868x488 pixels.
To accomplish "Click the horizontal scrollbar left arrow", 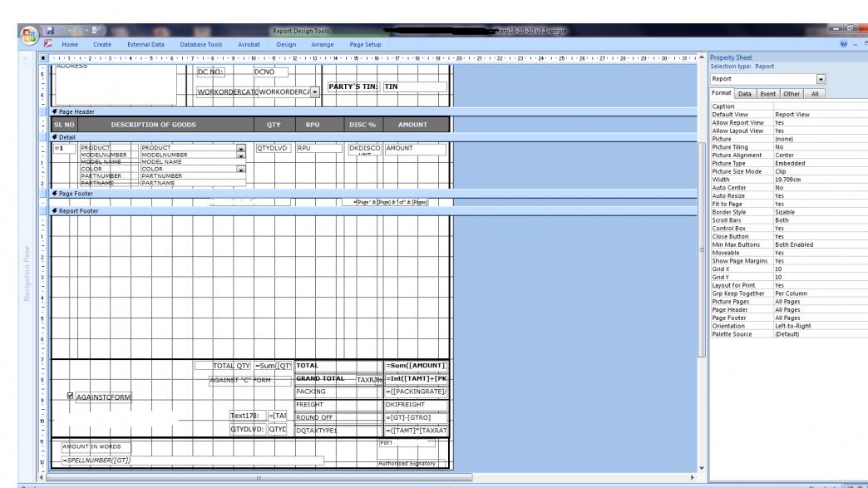I will 42,477.
